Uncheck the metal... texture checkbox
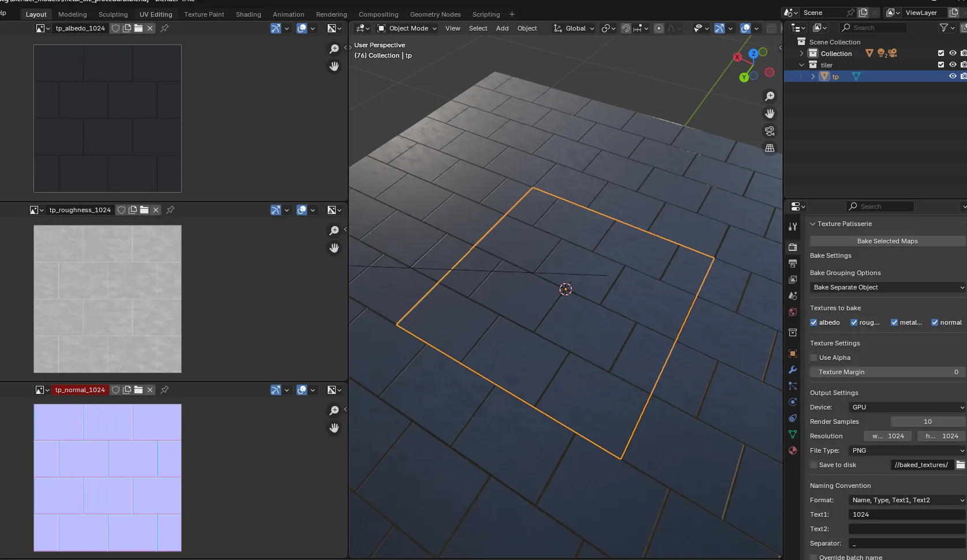The image size is (967, 560). coord(894,322)
